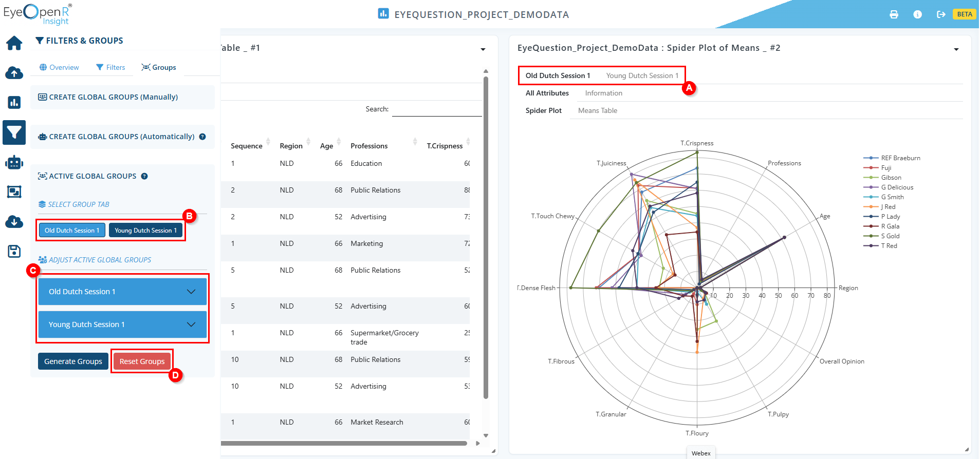This screenshot has width=980, height=459.
Task: Open the cloud upload icon in the sidebar
Action: tap(14, 73)
